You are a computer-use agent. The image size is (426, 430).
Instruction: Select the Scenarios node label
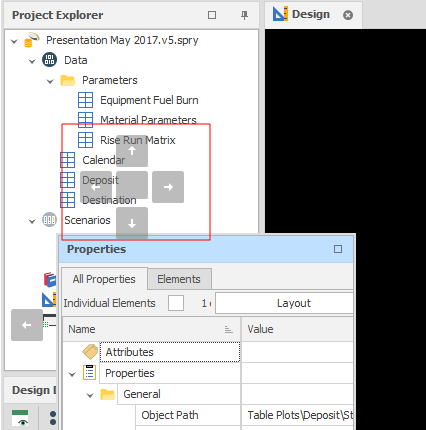click(x=87, y=220)
